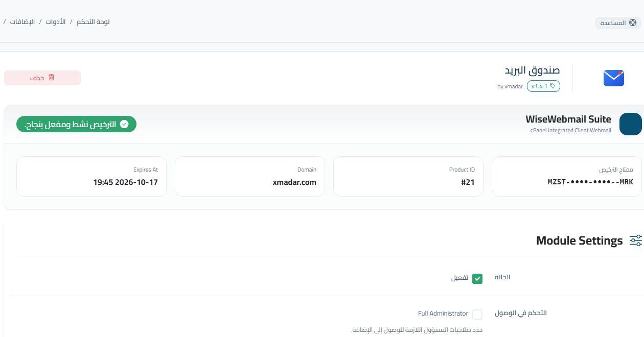644x337 pixels.
Task: Click cPanel Integrated Client Webmail subtitle
Action: click(571, 130)
